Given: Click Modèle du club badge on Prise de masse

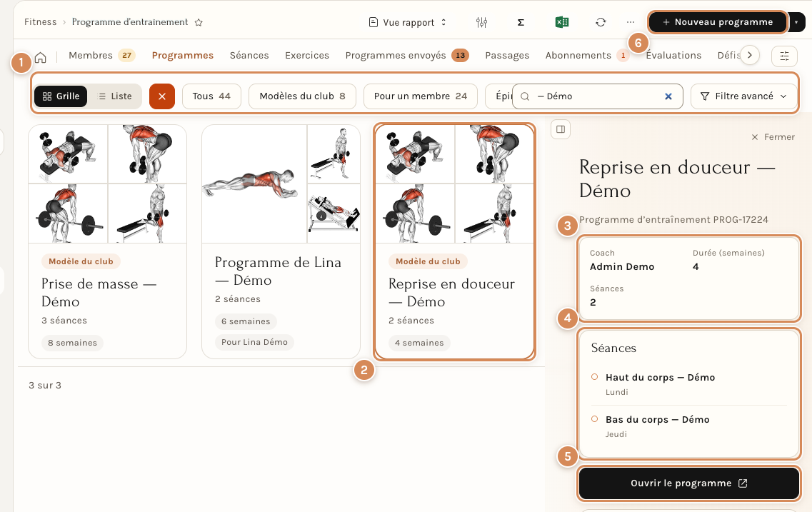Looking at the screenshot, I should 81,261.
